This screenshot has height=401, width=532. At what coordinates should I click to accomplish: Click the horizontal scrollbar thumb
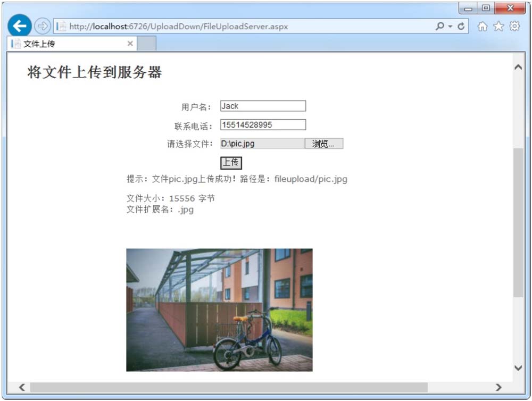[x=229, y=387]
